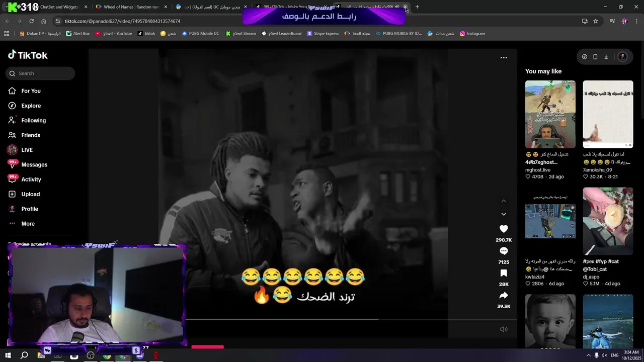The width and height of the screenshot is (644, 362).
Task: Click the address bar URL
Action: point(122,21)
